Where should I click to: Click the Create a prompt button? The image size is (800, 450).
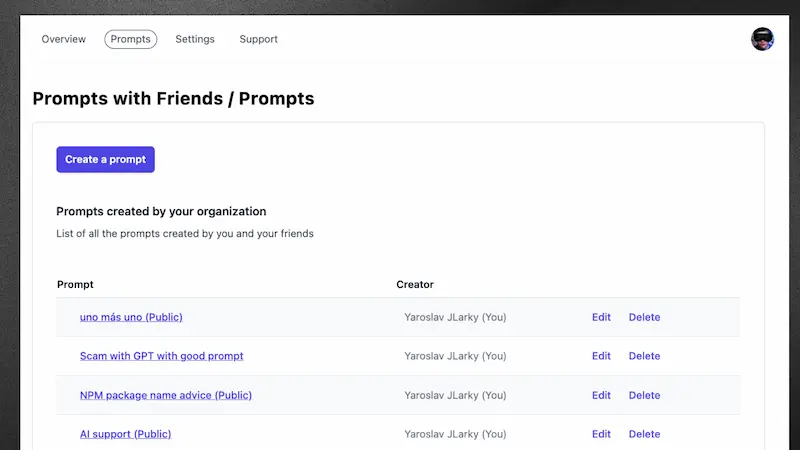click(105, 159)
